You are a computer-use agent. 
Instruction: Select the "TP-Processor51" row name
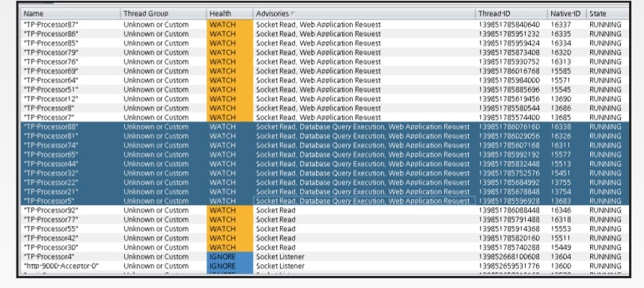click(51, 90)
